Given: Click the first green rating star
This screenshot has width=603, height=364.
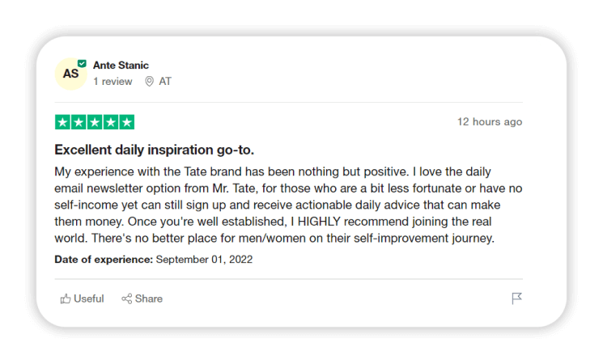Looking at the screenshot, I should pyautogui.click(x=62, y=122).
